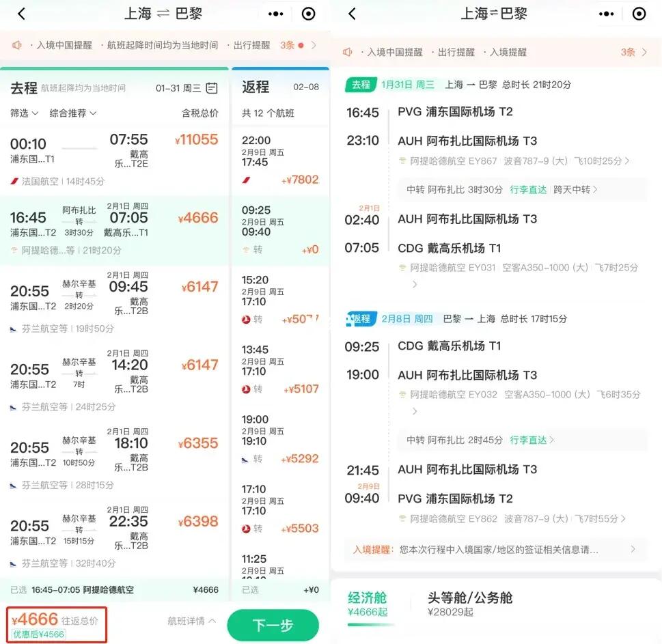This screenshot has height=644, width=662.
Task: Tap speaker notice icon on left banner
Action: point(17,45)
